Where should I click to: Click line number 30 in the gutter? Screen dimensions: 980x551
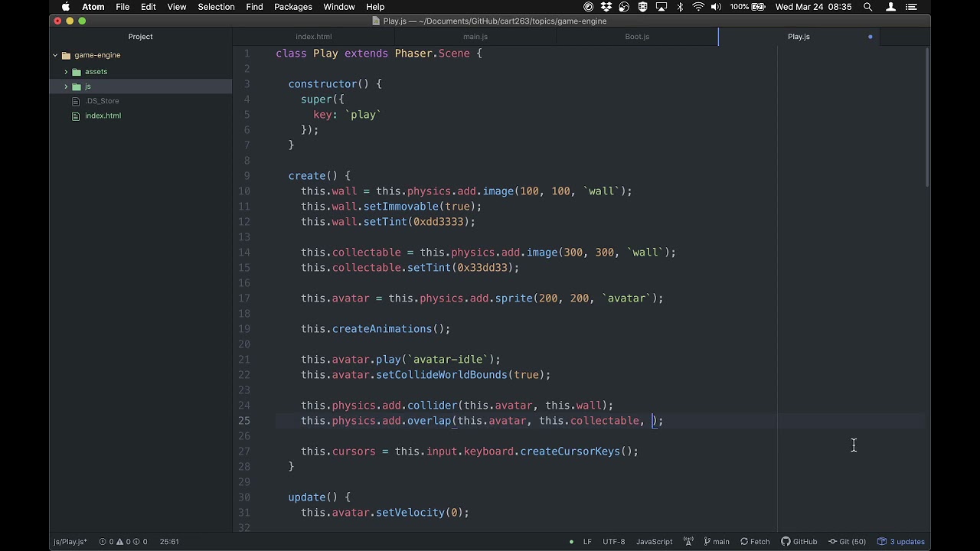[244, 497]
